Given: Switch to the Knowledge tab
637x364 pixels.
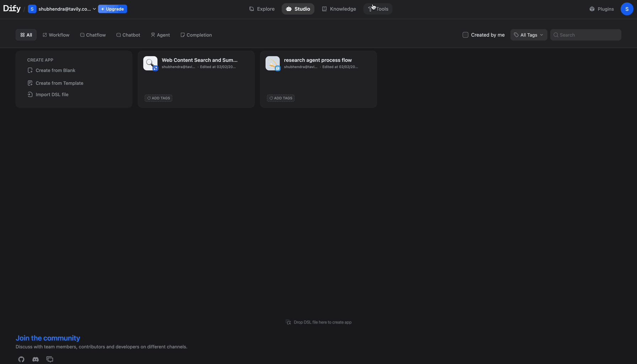Looking at the screenshot, I should [339, 9].
